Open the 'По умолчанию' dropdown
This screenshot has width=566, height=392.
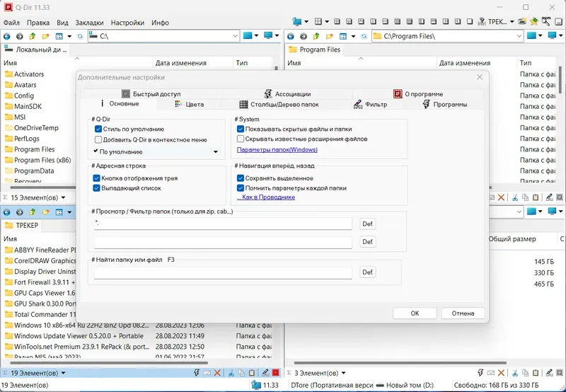point(156,152)
